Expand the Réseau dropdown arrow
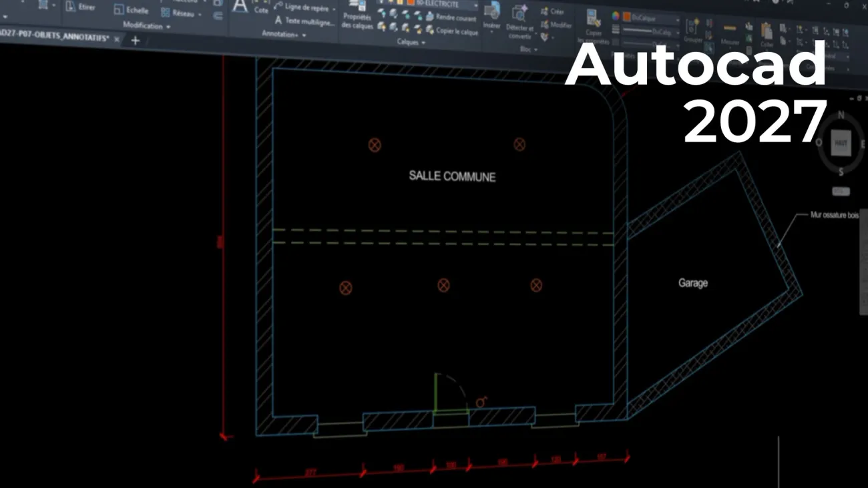Viewport: 868px width, 488px height. point(200,14)
